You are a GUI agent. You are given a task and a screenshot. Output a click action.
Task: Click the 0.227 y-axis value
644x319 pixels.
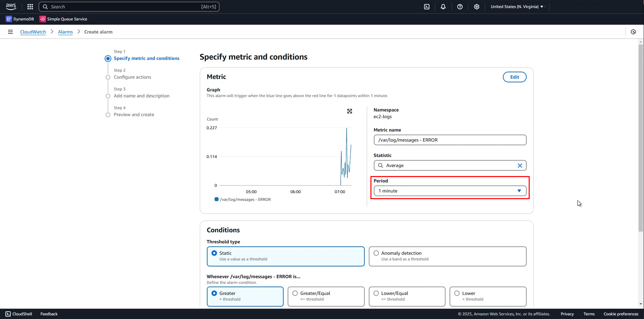[x=212, y=128]
